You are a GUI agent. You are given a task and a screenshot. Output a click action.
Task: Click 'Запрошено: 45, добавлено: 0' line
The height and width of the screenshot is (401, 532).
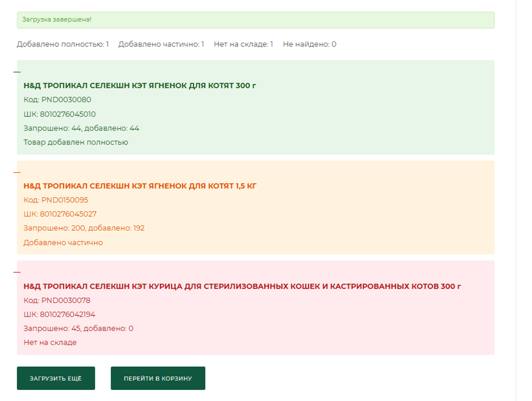[x=78, y=328]
